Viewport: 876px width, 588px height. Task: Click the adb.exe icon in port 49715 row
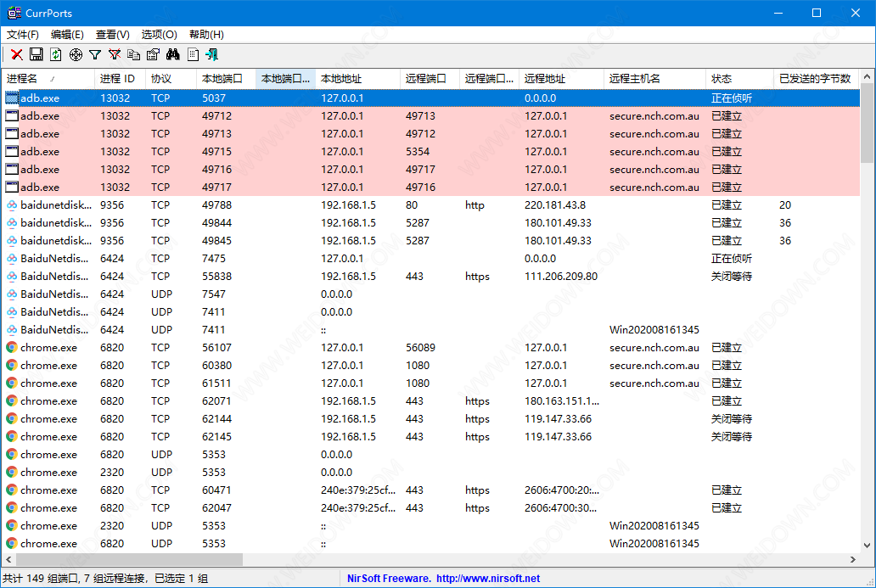pos(12,152)
